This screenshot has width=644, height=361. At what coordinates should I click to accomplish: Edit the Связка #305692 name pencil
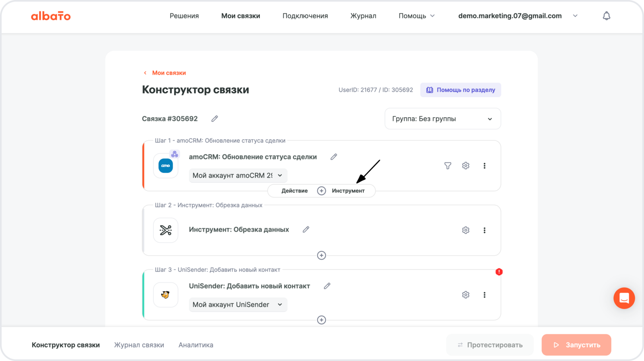[215, 118]
